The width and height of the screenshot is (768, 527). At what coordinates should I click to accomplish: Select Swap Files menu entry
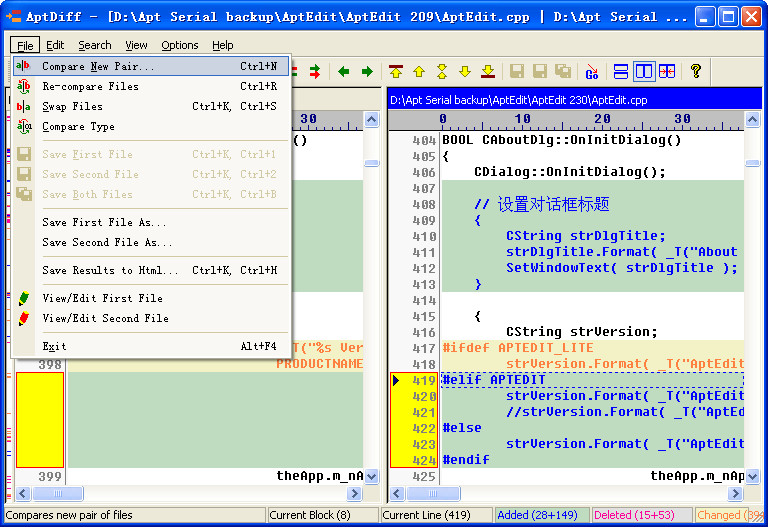[x=151, y=106]
